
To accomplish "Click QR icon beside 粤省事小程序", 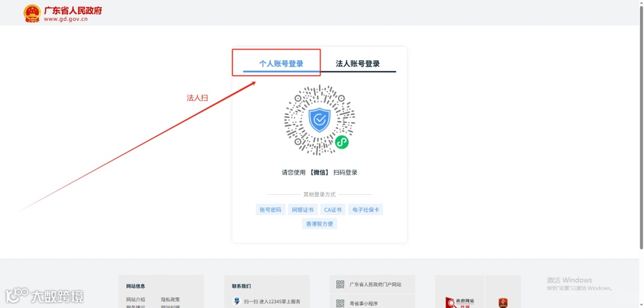I will pos(340,303).
